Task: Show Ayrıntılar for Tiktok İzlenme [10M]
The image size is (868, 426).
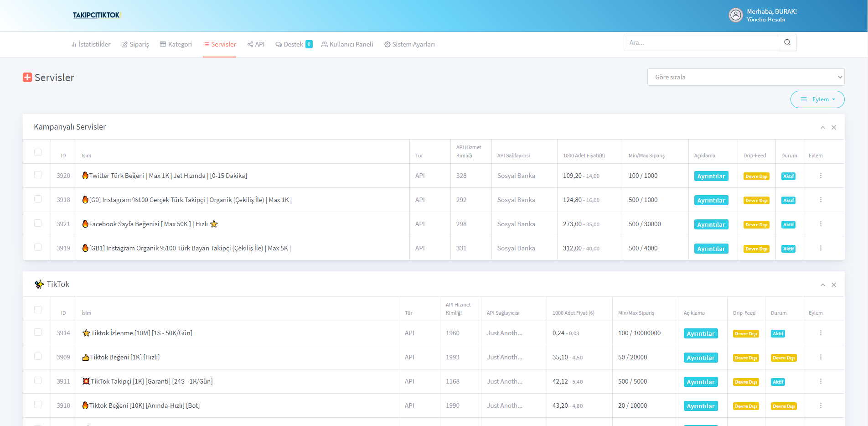Action: pos(701,333)
